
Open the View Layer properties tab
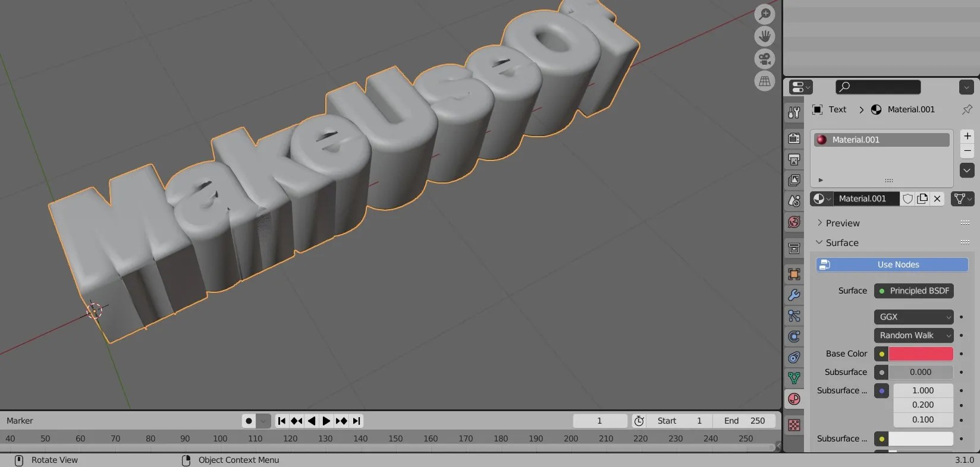click(x=794, y=180)
